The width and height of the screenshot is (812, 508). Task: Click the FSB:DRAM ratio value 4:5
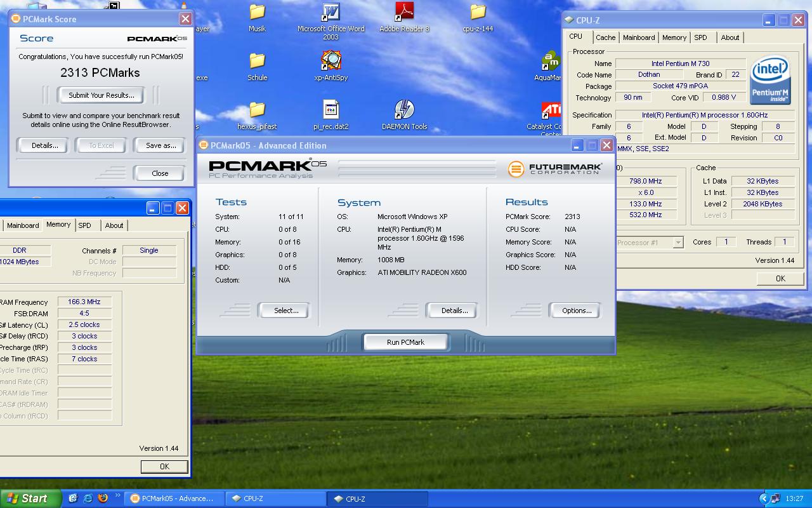coord(85,314)
